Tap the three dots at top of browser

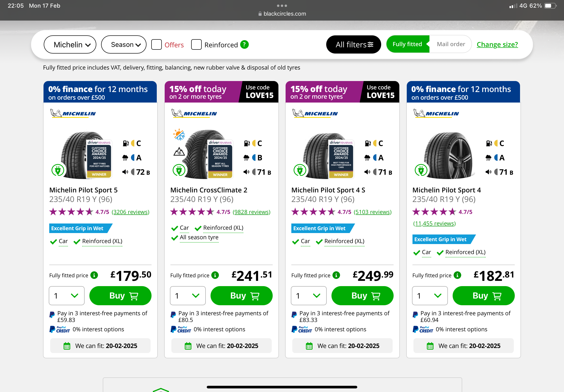coord(282,5)
